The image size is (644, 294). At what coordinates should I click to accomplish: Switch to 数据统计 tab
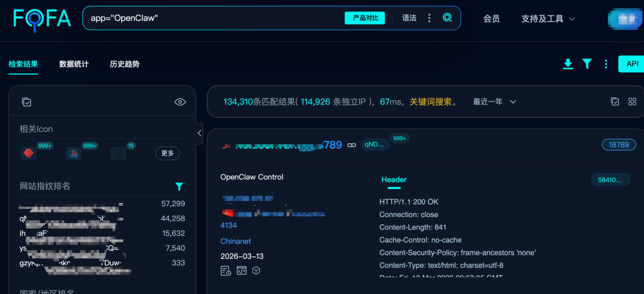pyautogui.click(x=74, y=64)
